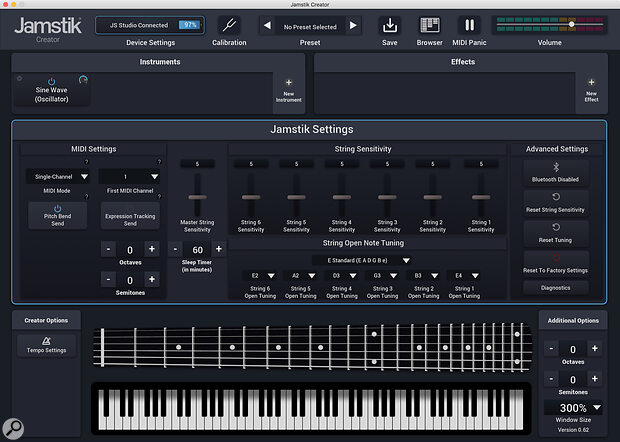This screenshot has height=442, width=620.
Task: Click Pitch Bend Send help question mark
Action: click(87, 196)
